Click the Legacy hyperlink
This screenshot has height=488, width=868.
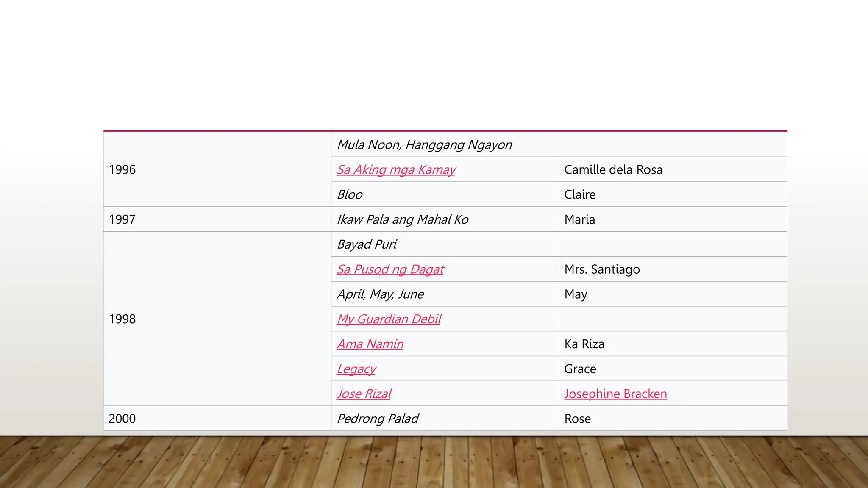[x=356, y=369]
